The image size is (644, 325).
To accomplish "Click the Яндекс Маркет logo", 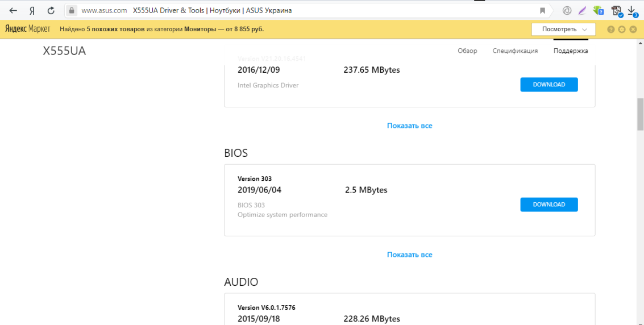I will 27,29.
